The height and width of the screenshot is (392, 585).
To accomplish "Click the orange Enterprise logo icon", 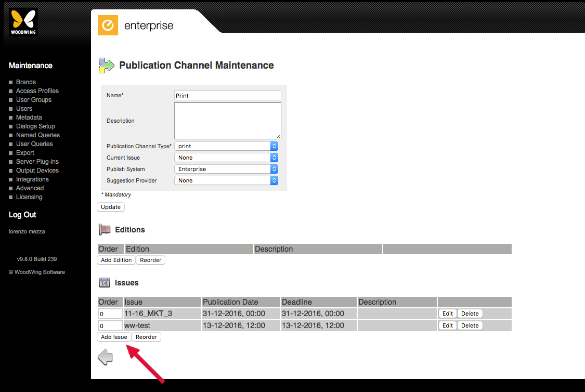I will coord(108,25).
